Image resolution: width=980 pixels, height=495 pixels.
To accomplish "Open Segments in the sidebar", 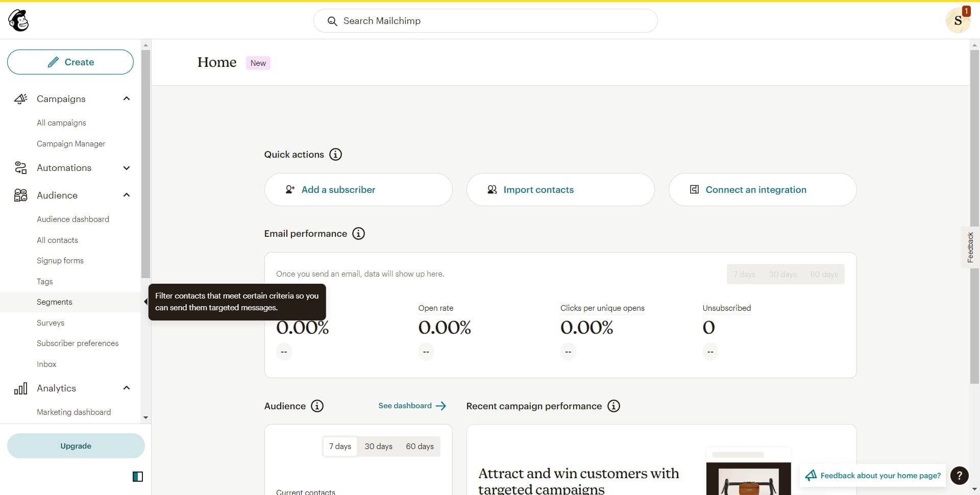I will pos(55,302).
